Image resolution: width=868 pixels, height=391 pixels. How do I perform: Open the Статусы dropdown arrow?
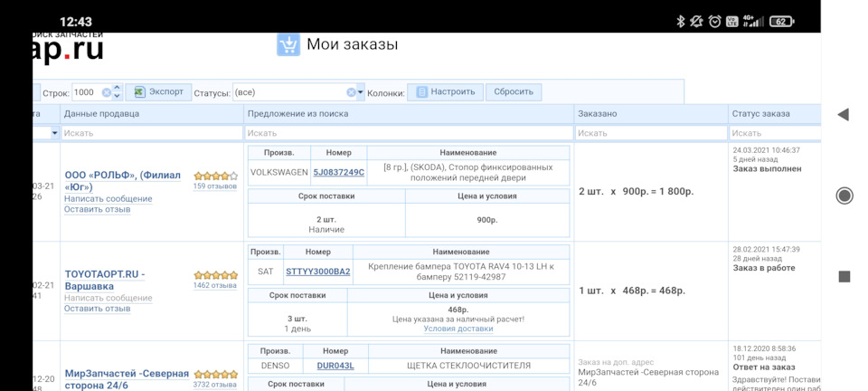click(x=361, y=92)
